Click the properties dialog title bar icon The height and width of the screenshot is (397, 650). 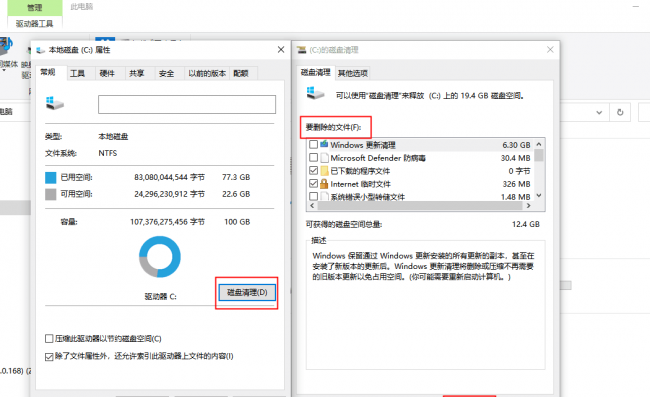41,50
